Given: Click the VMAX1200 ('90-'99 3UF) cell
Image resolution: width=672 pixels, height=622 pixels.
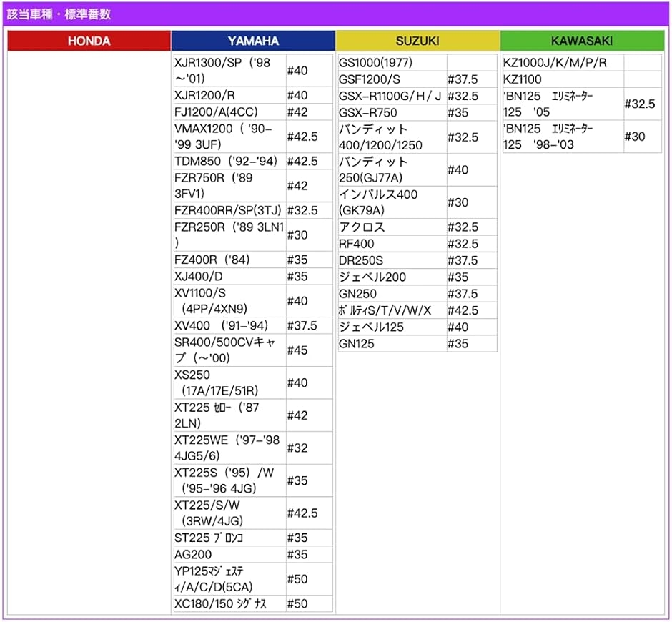Looking at the screenshot, I should (229, 137).
